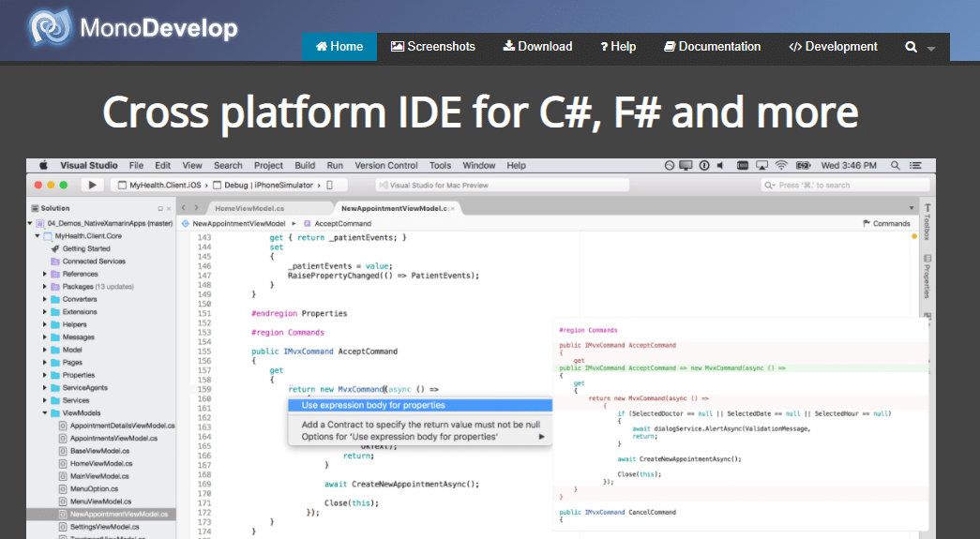Expand the arrow next to website search
Screen dimensions: 980x539
coord(931,48)
